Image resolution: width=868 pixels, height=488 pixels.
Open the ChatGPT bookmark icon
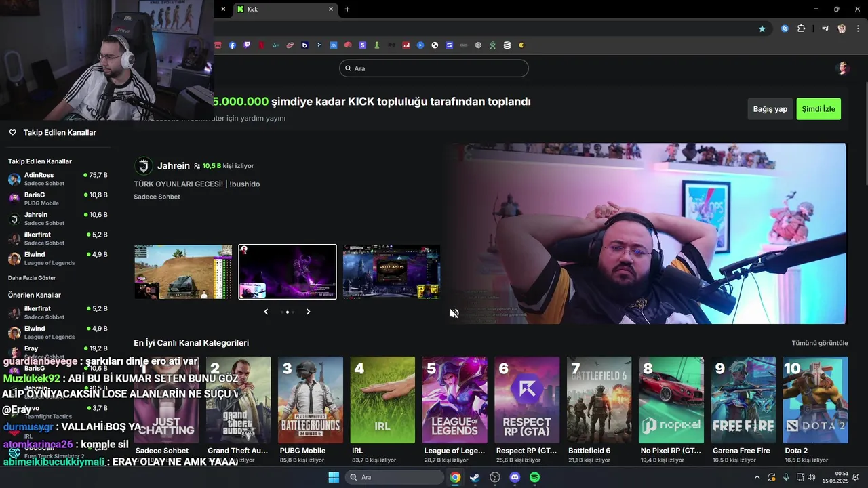tap(478, 45)
